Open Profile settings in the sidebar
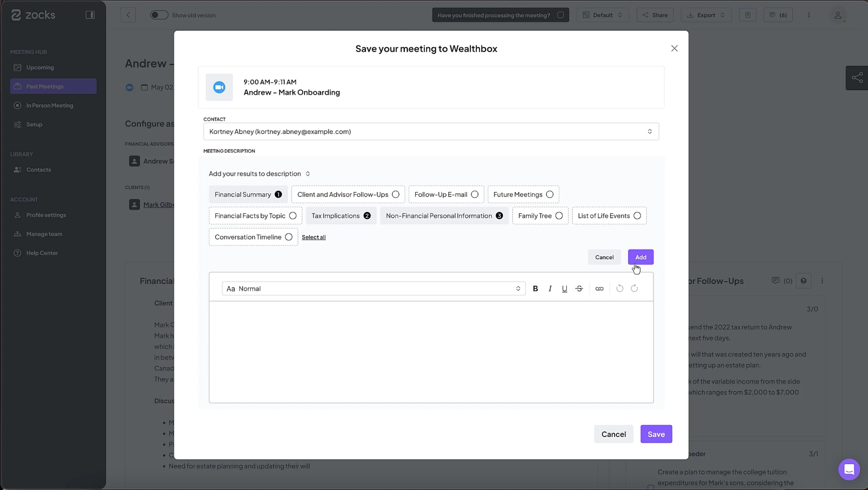The height and width of the screenshot is (490, 868). pyautogui.click(x=53, y=215)
